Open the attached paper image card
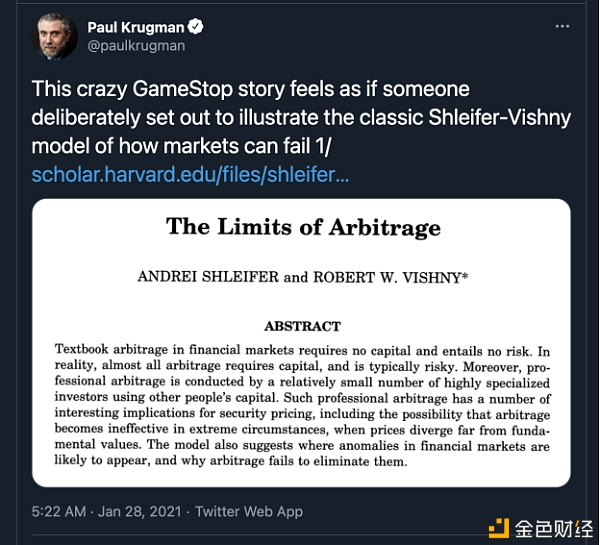This screenshot has width=600, height=545. pos(301,341)
